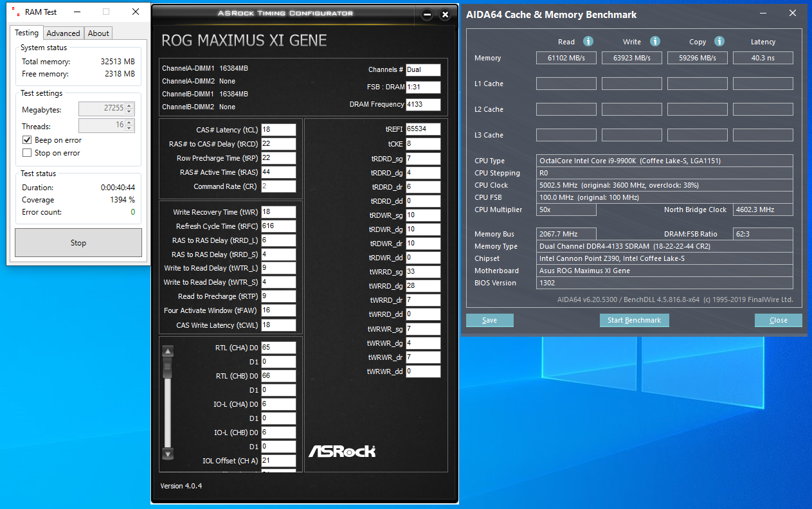Click the tREFI value field
Image resolution: width=812 pixels, height=509 pixels.
click(423, 129)
